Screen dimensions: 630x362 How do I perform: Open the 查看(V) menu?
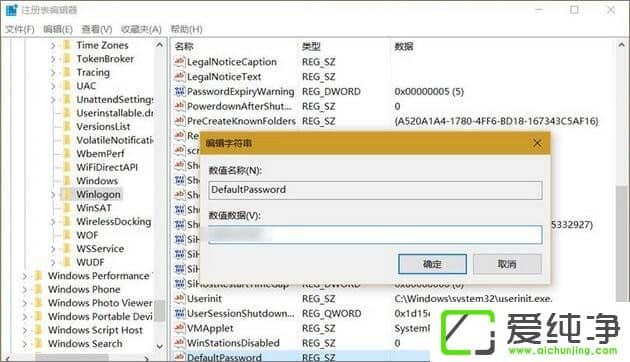click(x=97, y=29)
